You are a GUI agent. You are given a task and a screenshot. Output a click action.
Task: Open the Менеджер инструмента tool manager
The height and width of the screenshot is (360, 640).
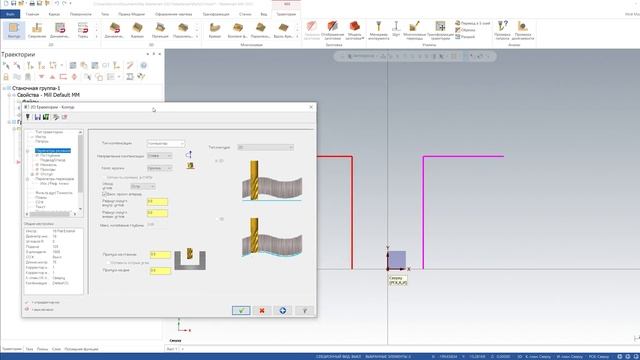point(378,30)
